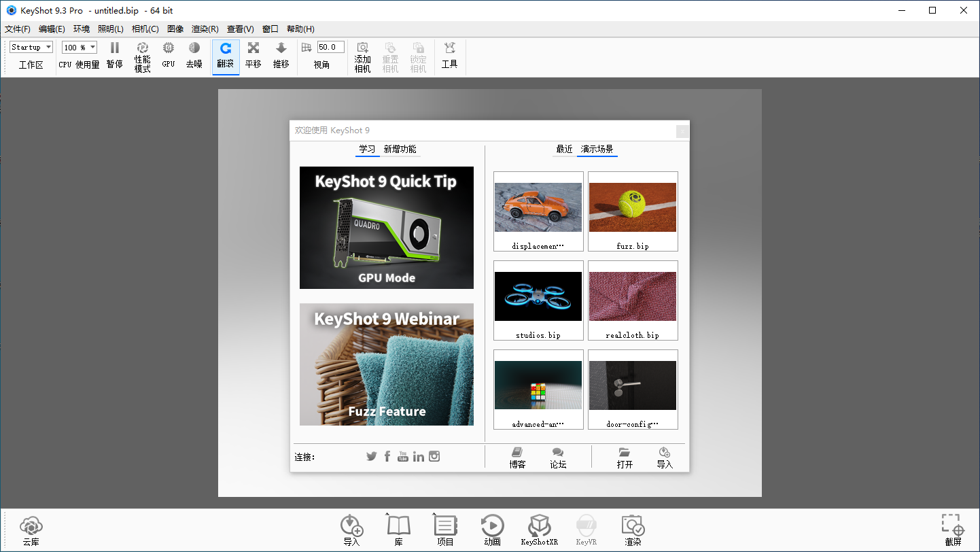Open the 窗口 menu
The height and width of the screenshot is (552, 980).
(270, 29)
